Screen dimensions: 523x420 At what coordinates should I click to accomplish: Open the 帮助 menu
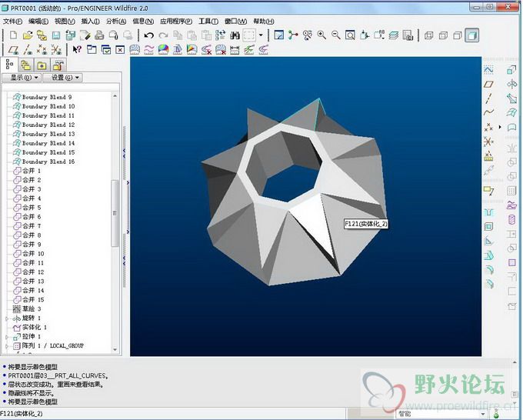point(264,22)
